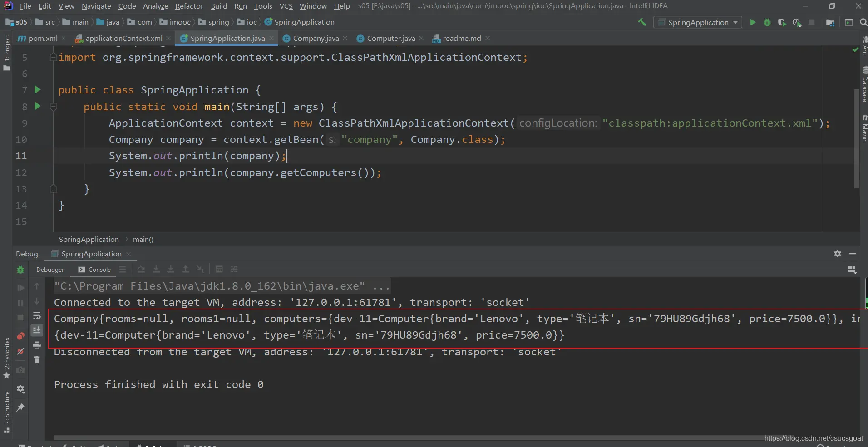The width and height of the screenshot is (868, 447).
Task: Run SpringApplication with coverage
Action: coord(781,22)
